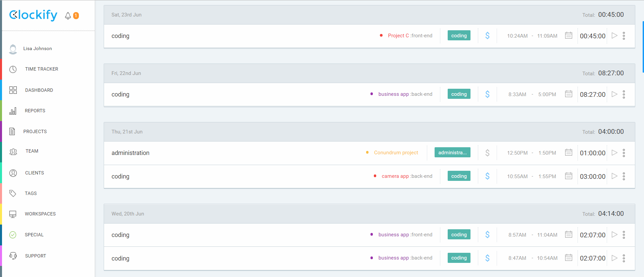This screenshot has width=644, height=277.
Task: Click the red dot beside Project C
Action: pos(381,36)
